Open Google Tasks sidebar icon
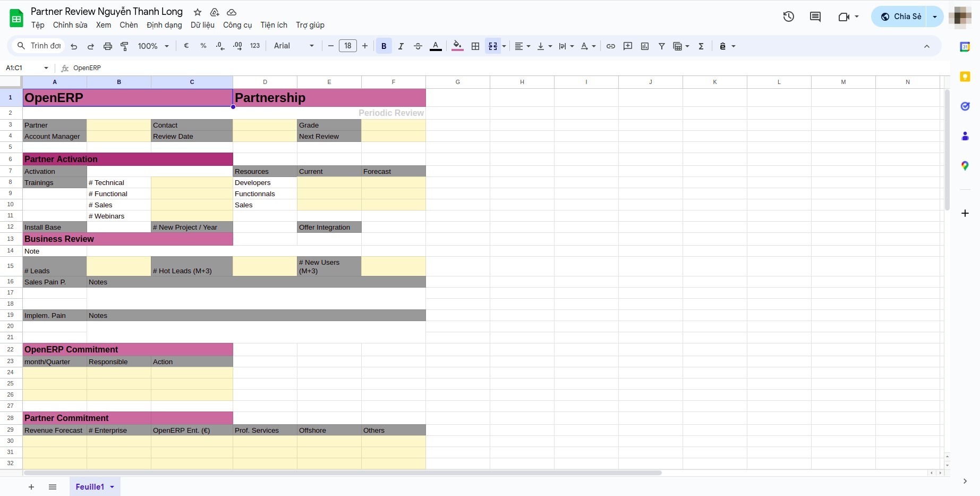Image resolution: width=980 pixels, height=496 pixels. (965, 106)
